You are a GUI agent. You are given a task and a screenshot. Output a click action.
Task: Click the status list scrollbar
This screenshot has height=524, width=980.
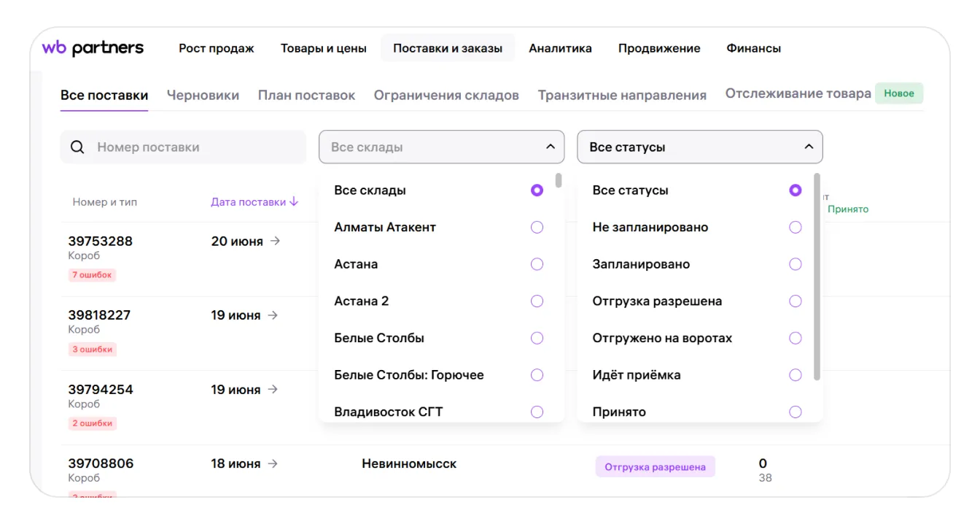817,277
